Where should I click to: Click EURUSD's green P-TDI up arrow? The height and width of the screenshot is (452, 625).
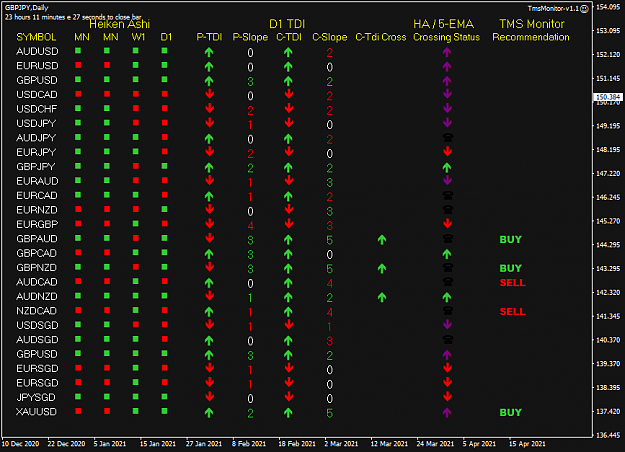click(x=209, y=67)
